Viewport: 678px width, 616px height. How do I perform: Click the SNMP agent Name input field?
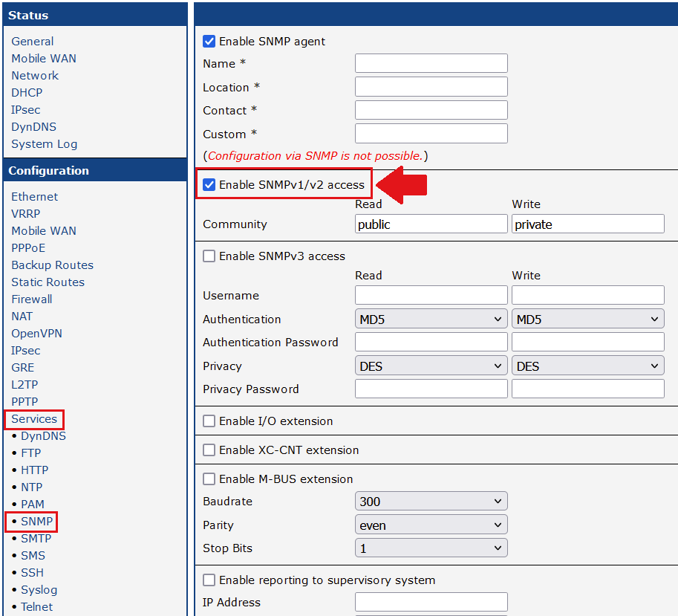pyautogui.click(x=431, y=64)
